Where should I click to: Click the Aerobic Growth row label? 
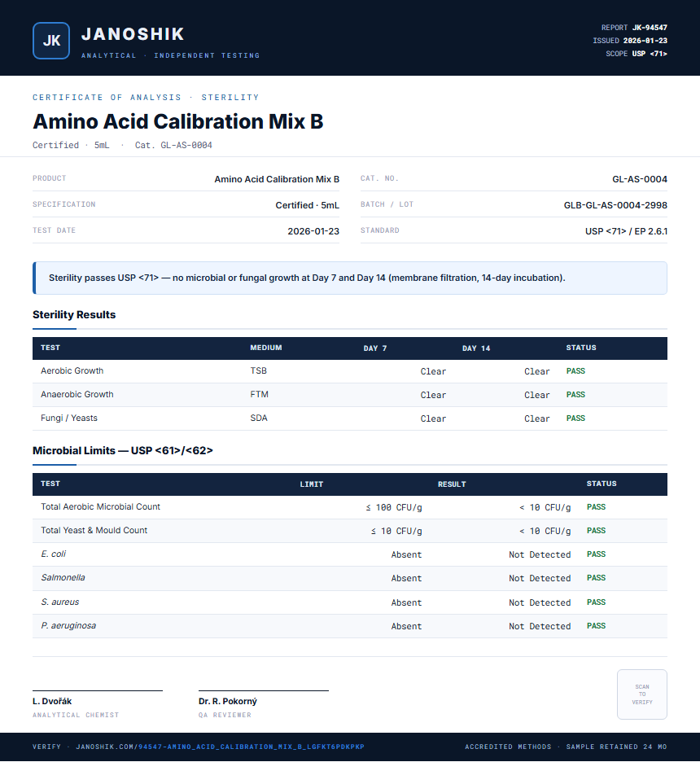pos(72,370)
